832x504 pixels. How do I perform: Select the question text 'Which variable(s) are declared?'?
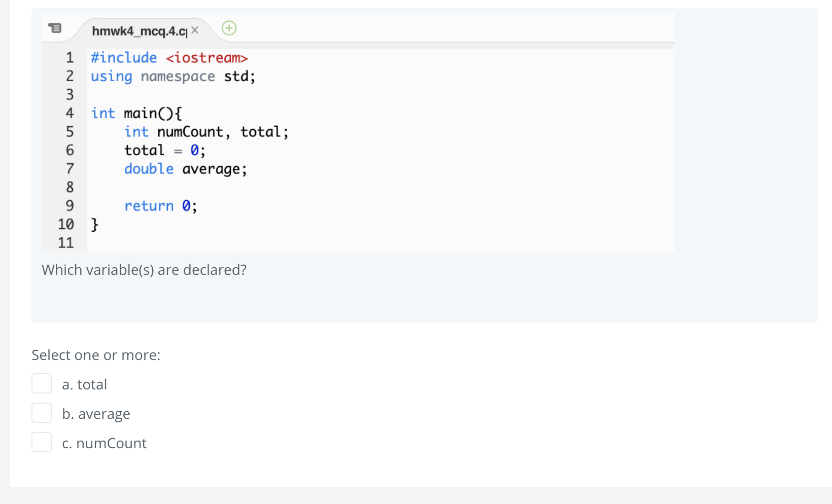(x=144, y=269)
